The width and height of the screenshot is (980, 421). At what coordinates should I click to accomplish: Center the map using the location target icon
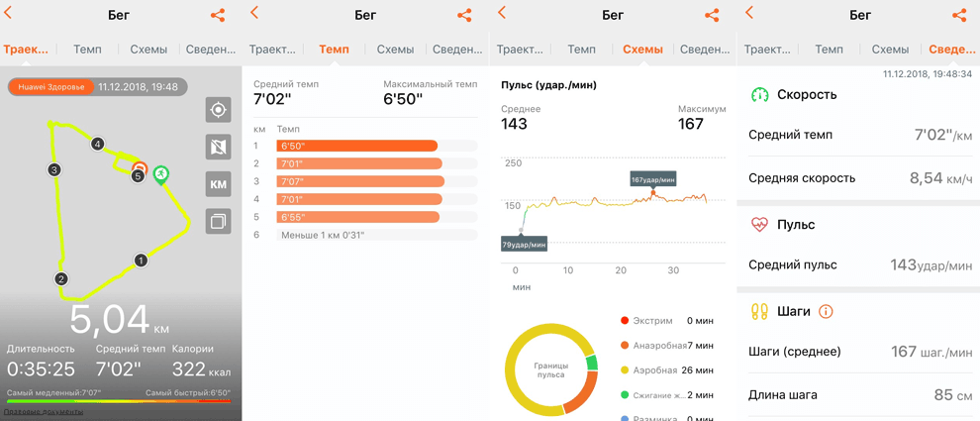(x=218, y=110)
